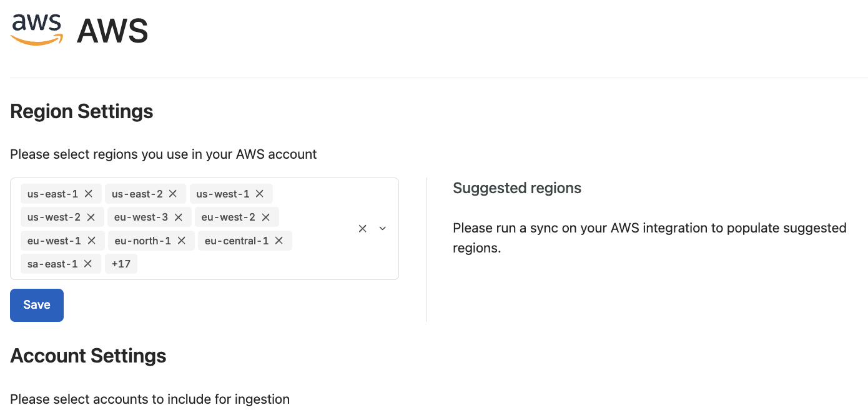Remove the eu-central-1 region tag

click(x=279, y=241)
